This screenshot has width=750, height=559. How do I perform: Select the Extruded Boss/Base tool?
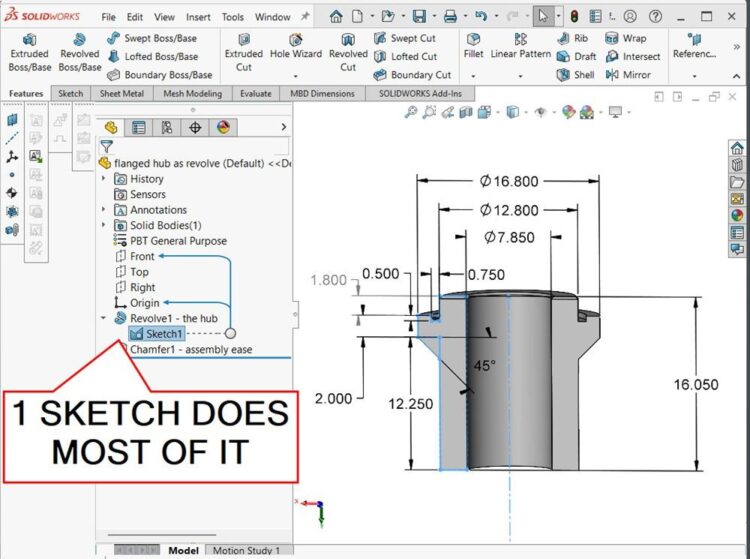pos(29,53)
